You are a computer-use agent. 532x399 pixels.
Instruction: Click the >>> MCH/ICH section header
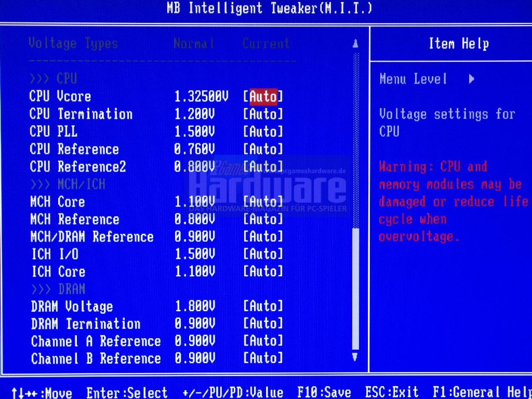click(67, 184)
